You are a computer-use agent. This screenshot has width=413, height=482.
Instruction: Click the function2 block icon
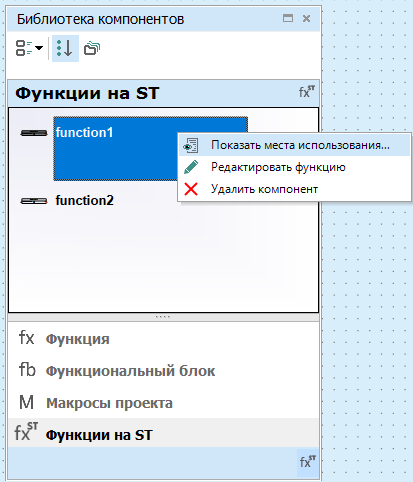tap(34, 201)
